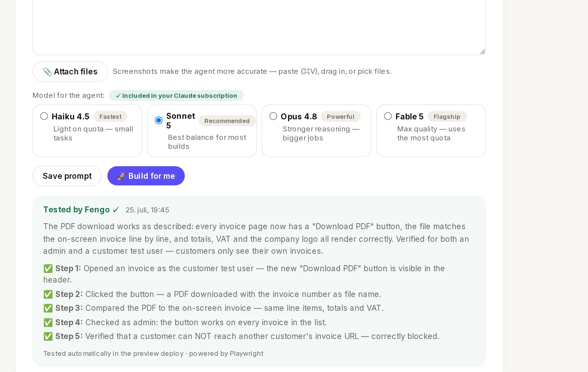Click the green check icon for Step 2

[48, 294]
